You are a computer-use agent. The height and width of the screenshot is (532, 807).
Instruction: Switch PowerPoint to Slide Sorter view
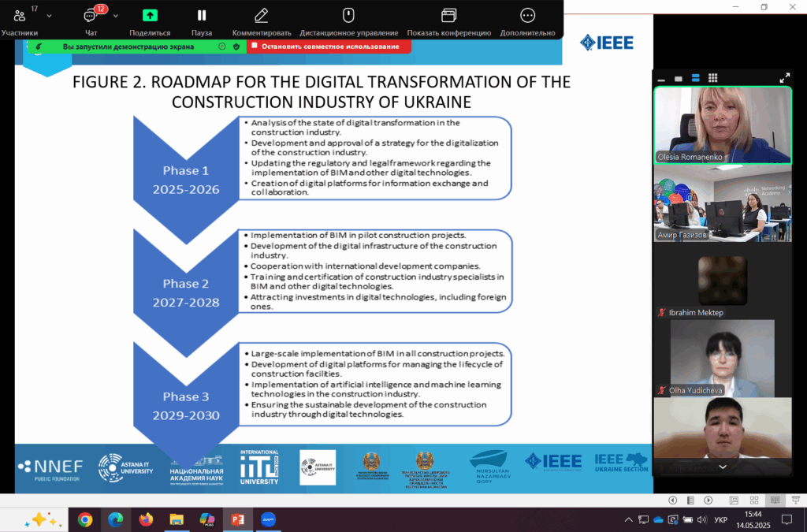pos(754,500)
